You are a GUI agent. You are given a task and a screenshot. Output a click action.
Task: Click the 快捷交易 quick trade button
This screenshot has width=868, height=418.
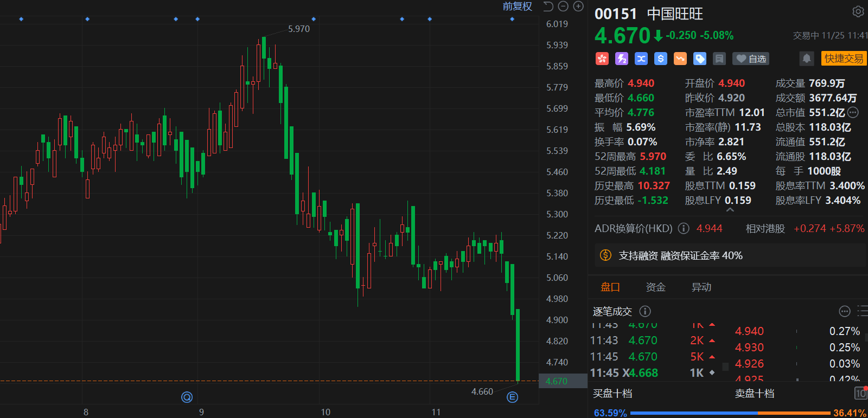(844, 59)
